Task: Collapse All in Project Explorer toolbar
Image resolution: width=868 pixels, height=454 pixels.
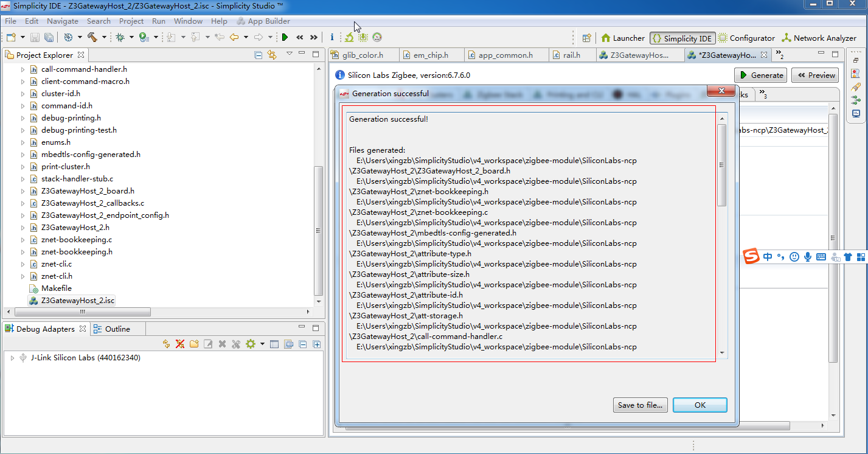Action: click(x=259, y=55)
